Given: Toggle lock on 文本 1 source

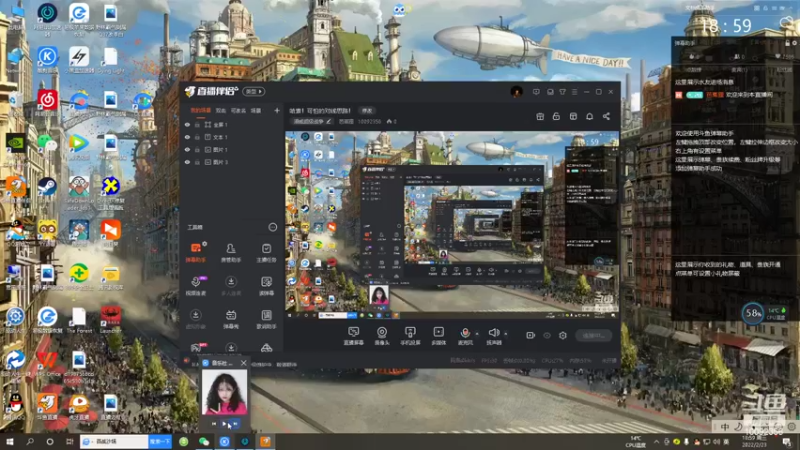Looking at the screenshot, I should click(x=197, y=137).
